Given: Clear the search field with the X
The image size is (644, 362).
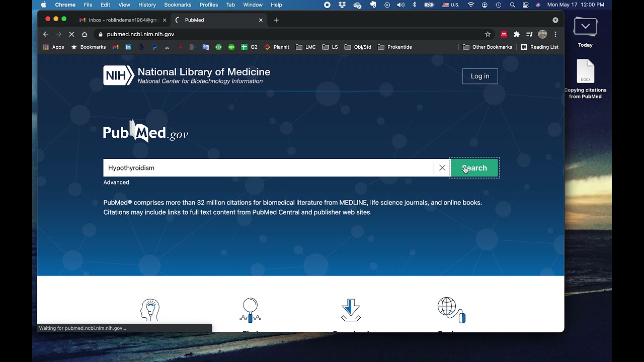Looking at the screenshot, I should pos(442,168).
